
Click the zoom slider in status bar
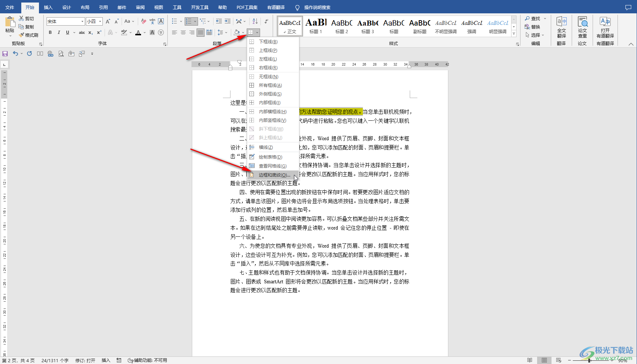click(x=589, y=360)
